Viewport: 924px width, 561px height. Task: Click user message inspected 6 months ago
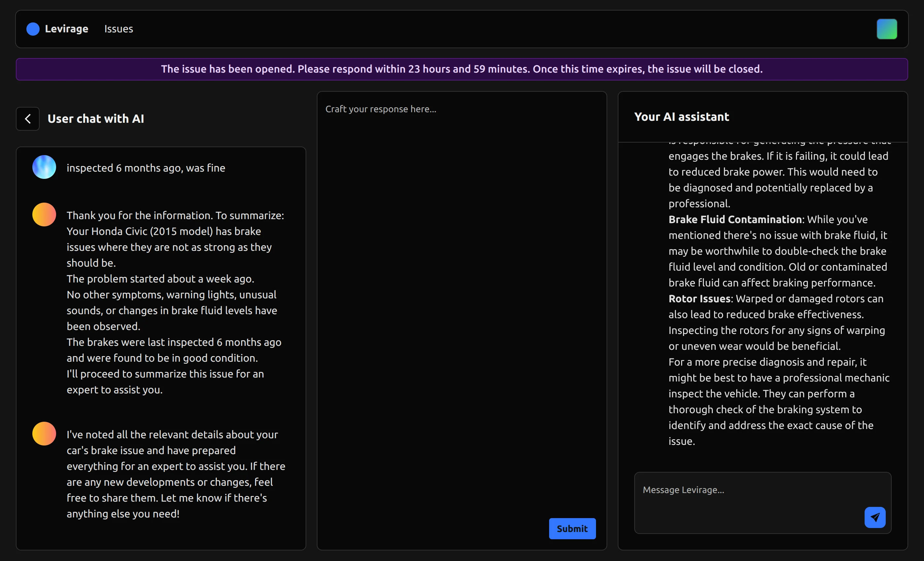click(146, 168)
